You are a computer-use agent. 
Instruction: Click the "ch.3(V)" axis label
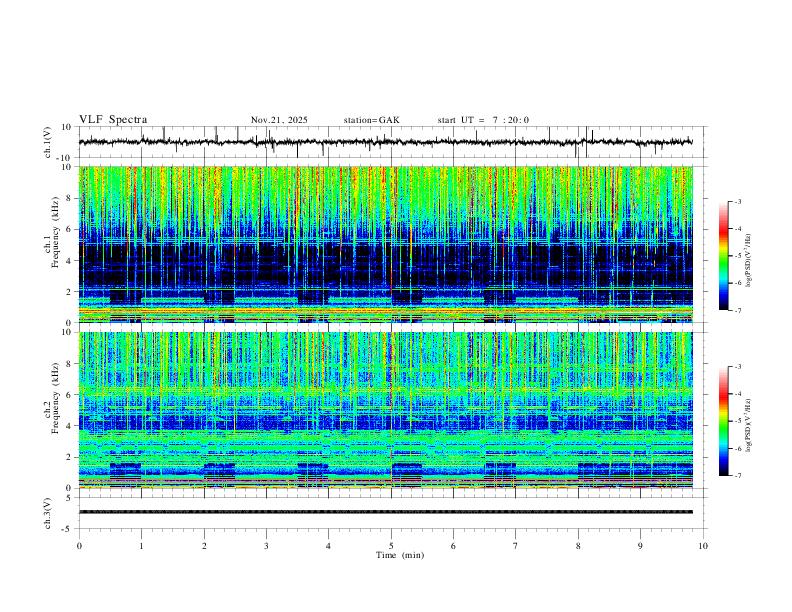pyautogui.click(x=48, y=513)
